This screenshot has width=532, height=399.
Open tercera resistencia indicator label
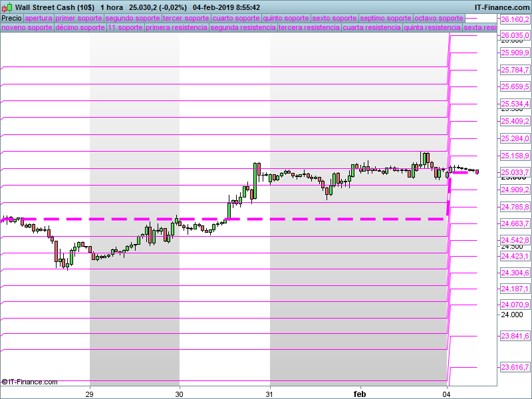[309, 27]
